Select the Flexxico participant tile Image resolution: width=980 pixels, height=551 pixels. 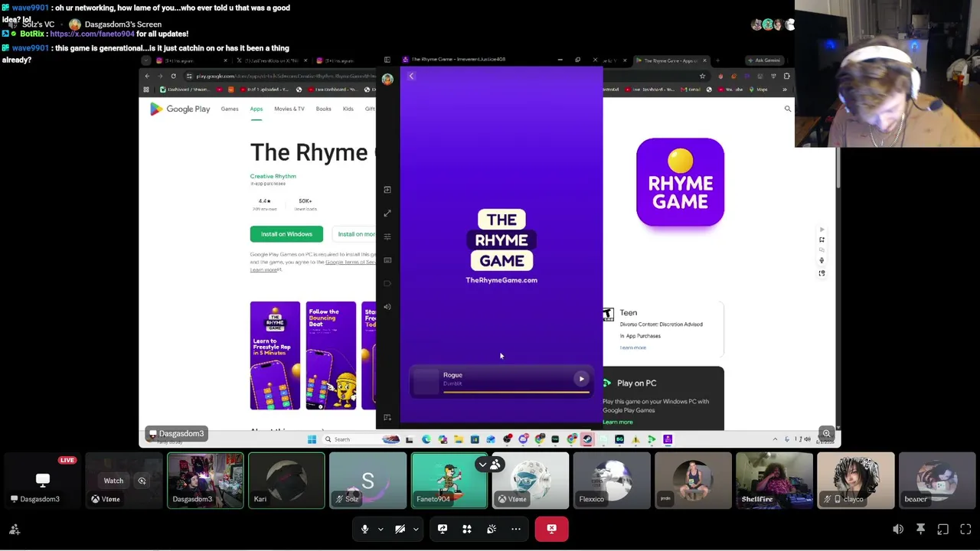tap(611, 481)
